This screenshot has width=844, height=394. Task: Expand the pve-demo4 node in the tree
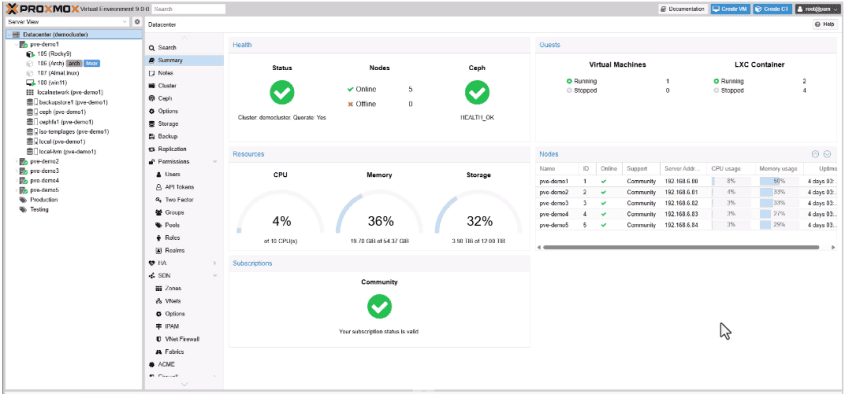16,181
